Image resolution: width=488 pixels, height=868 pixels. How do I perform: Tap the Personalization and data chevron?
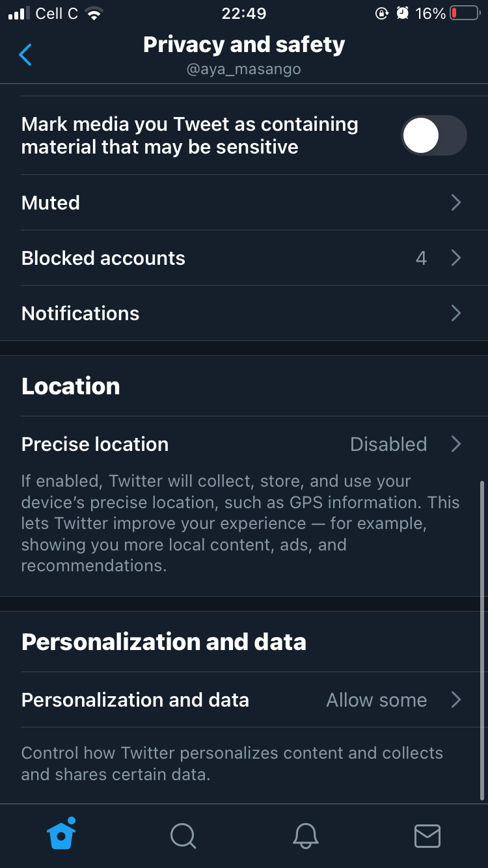[x=456, y=700]
